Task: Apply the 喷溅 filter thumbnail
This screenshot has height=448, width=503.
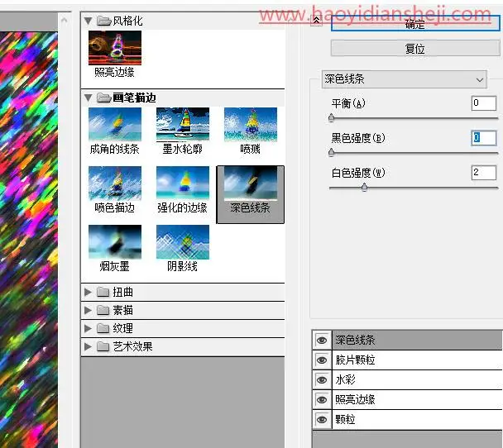Action: [x=251, y=124]
